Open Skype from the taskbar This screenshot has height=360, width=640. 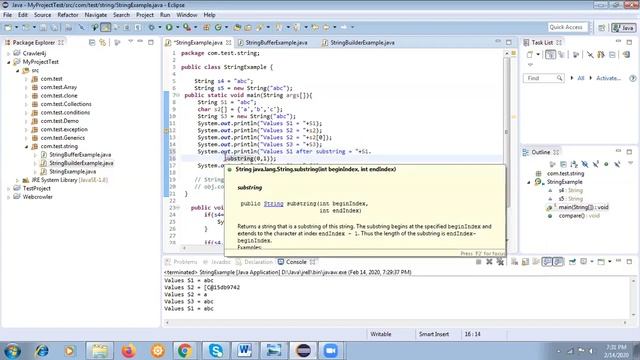click(216, 351)
